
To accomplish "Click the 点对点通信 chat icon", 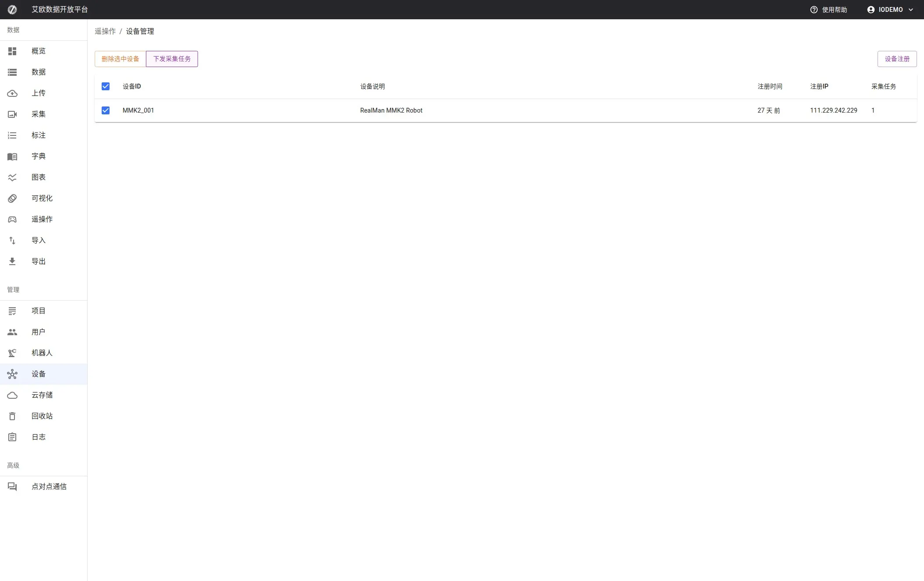I will point(12,487).
